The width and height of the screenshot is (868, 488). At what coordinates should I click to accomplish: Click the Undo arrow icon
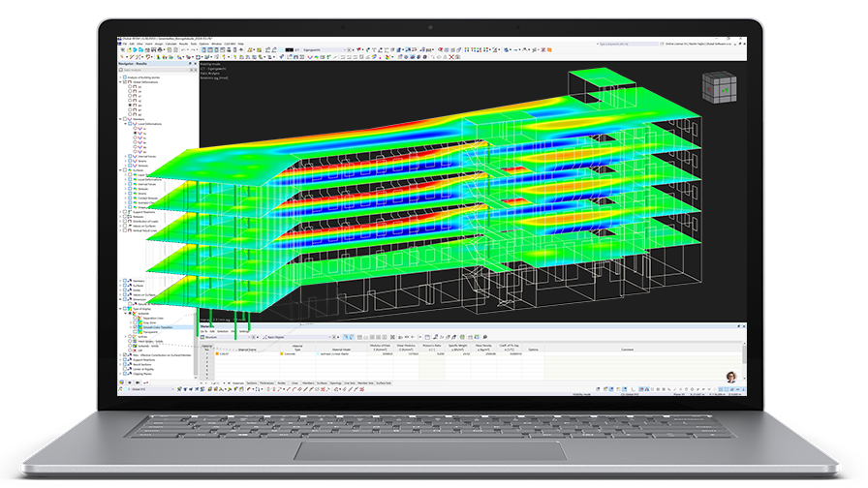[183, 49]
